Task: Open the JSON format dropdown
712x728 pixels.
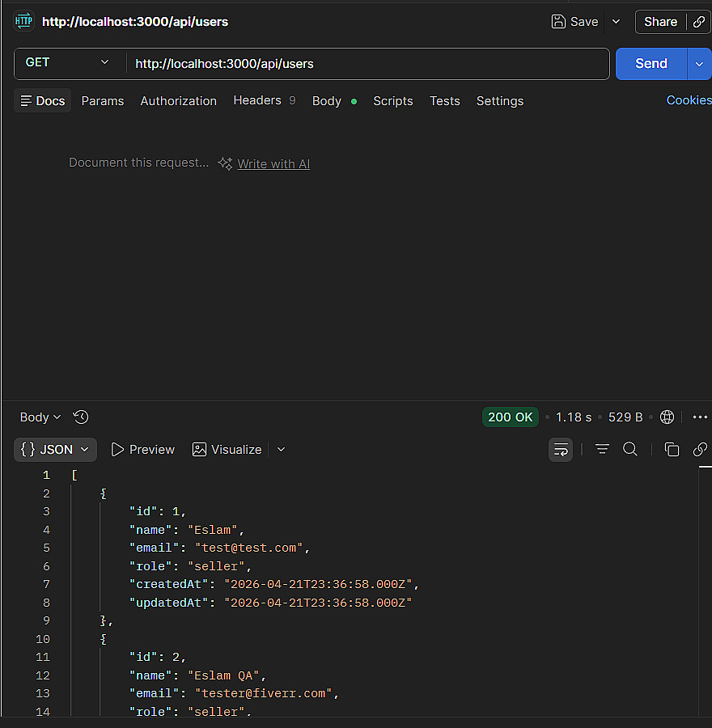Action: pyautogui.click(x=55, y=450)
